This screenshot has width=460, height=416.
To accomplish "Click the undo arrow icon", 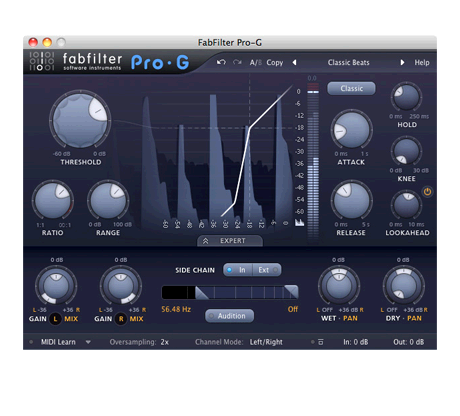I will click(x=221, y=62).
